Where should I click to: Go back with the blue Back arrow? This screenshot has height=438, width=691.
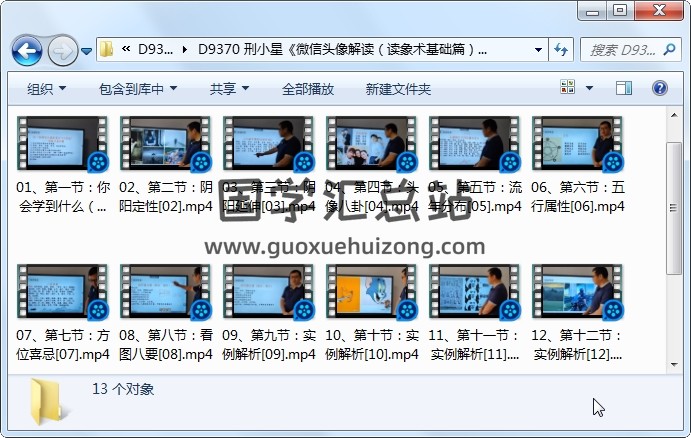(x=27, y=52)
